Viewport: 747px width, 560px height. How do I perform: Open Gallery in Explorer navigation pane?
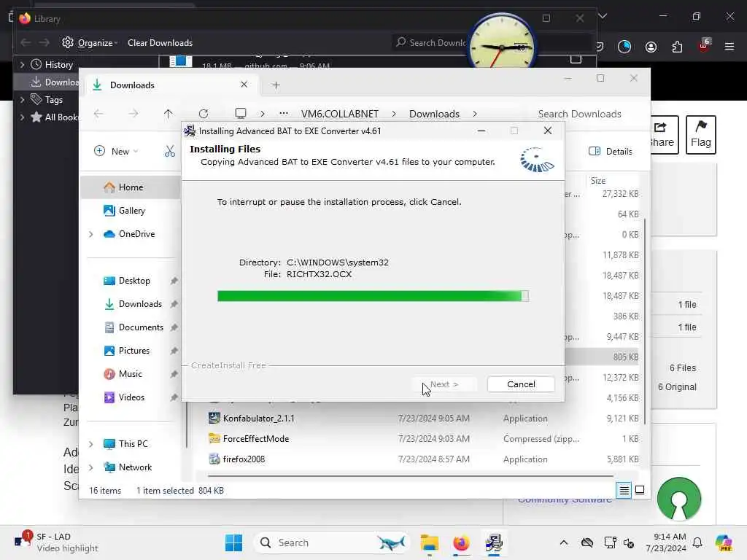click(131, 211)
